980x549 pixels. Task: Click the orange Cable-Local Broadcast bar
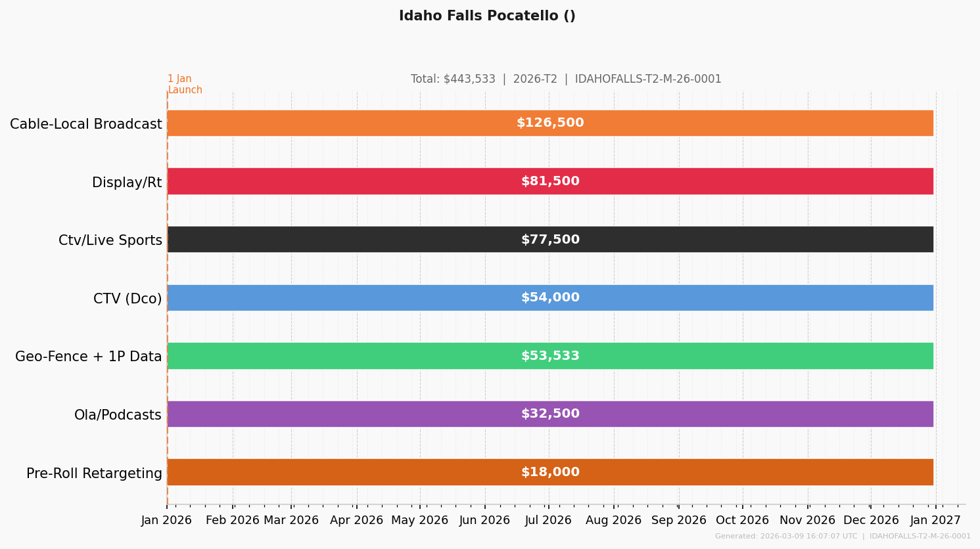click(550, 123)
